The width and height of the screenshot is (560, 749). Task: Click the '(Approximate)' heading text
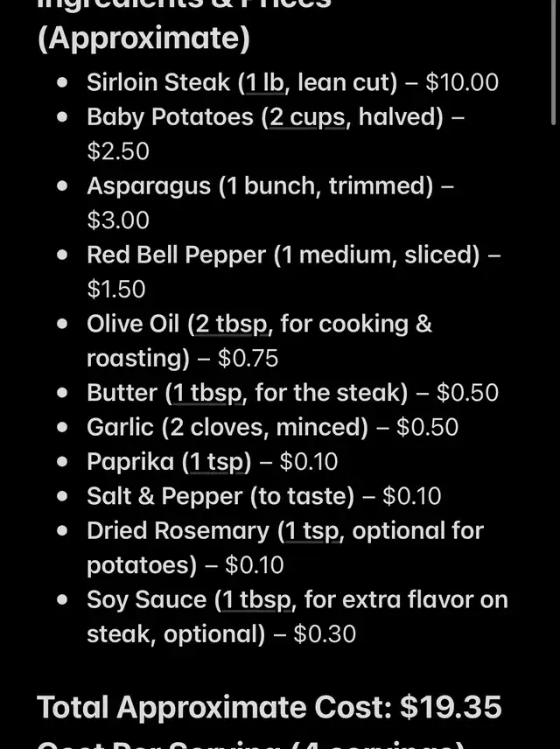click(x=143, y=38)
